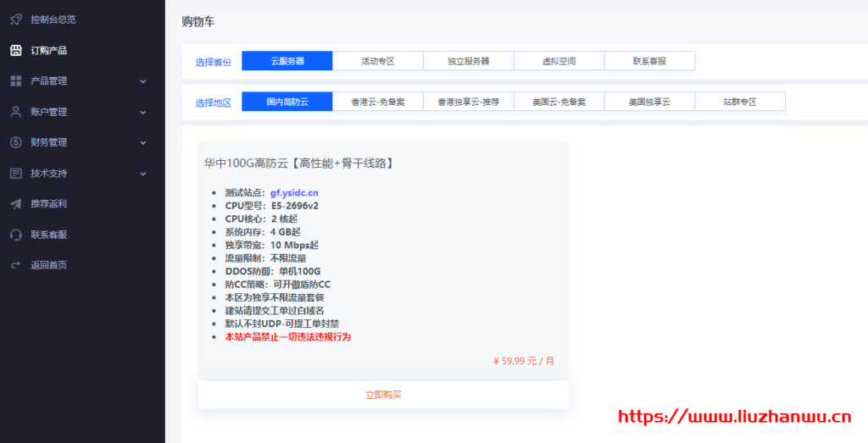Click the document icon beside 技术支持
Screen dimensions: 868x443
(x=15, y=173)
